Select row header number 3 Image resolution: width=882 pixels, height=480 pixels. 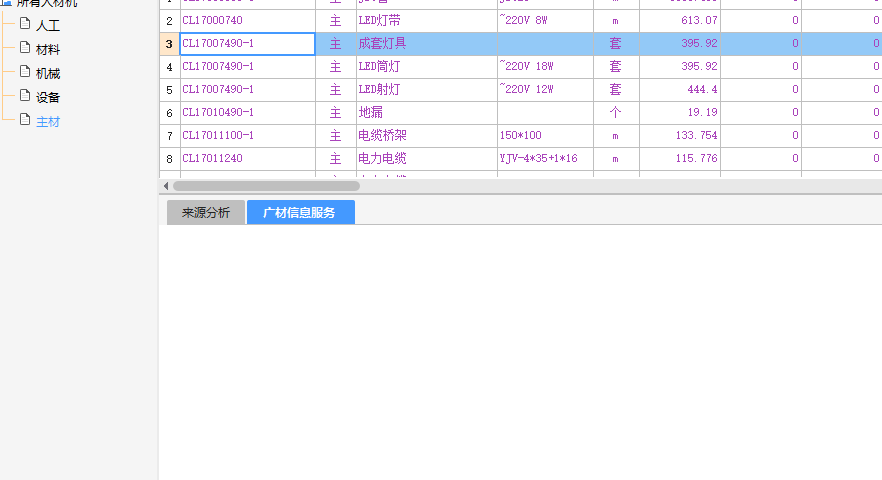[x=169, y=44]
